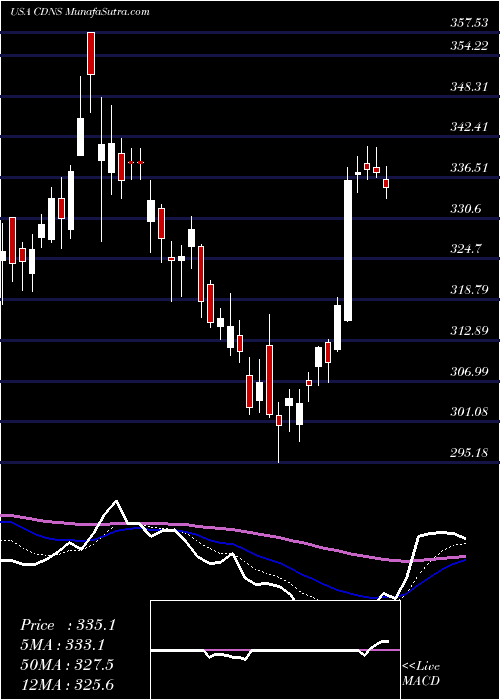Click the '12MA : 325.6' readout
The width and height of the screenshot is (500, 700).
coord(68,684)
